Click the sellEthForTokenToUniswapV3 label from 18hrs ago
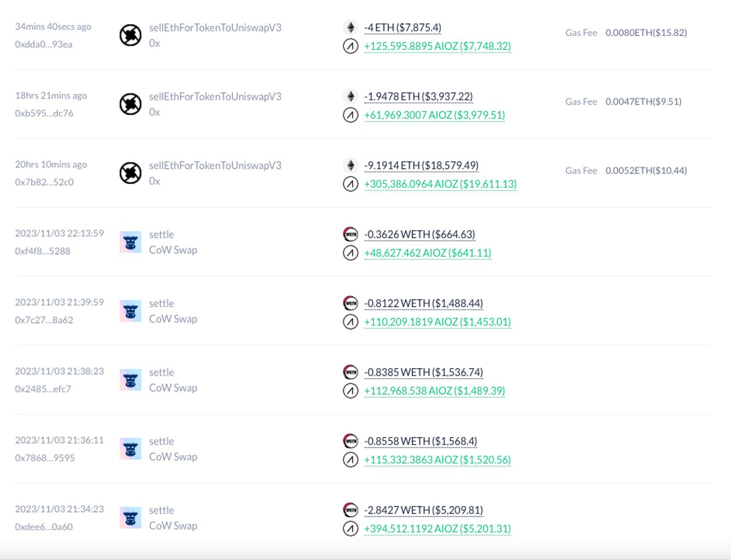The width and height of the screenshot is (731, 560). 215,96
